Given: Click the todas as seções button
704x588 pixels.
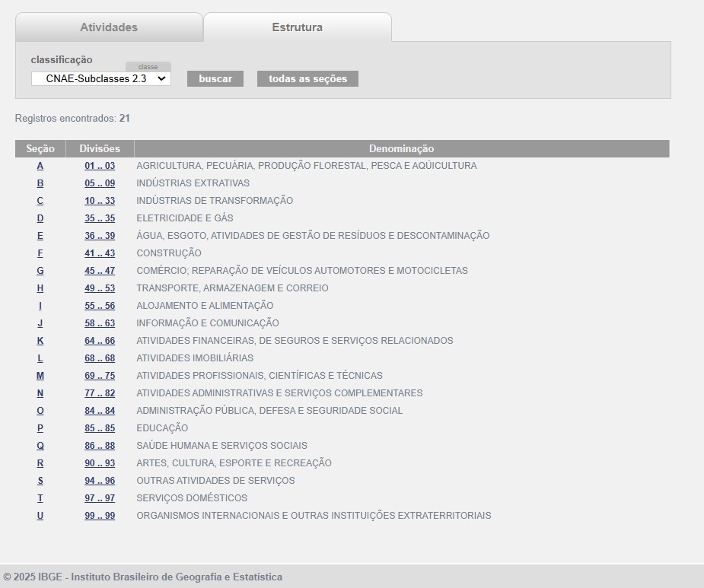Looking at the screenshot, I should (307, 78).
